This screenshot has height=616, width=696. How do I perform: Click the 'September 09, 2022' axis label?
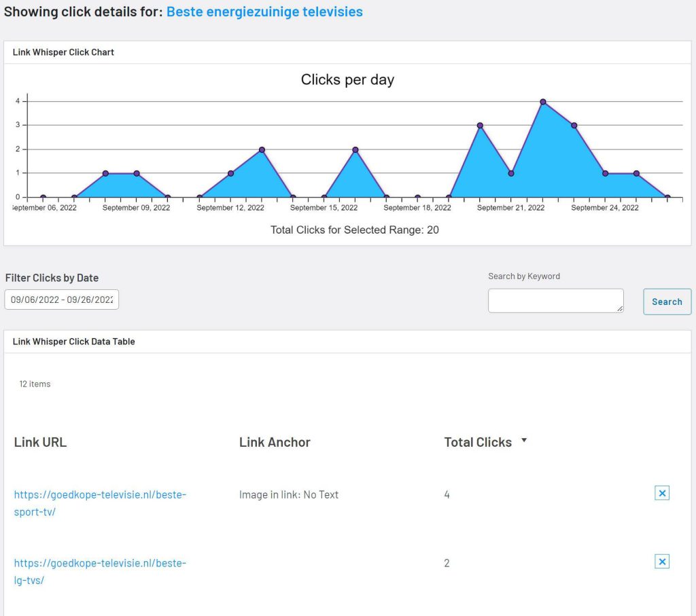coord(136,208)
